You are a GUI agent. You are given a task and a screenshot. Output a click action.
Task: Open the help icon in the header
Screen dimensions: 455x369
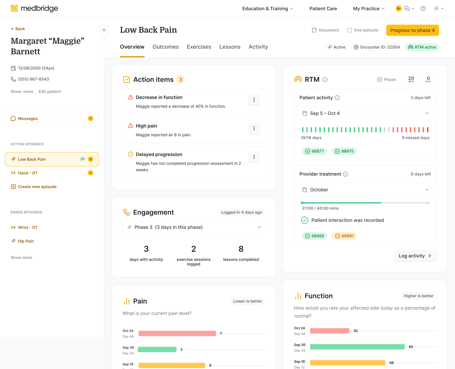[423, 9]
